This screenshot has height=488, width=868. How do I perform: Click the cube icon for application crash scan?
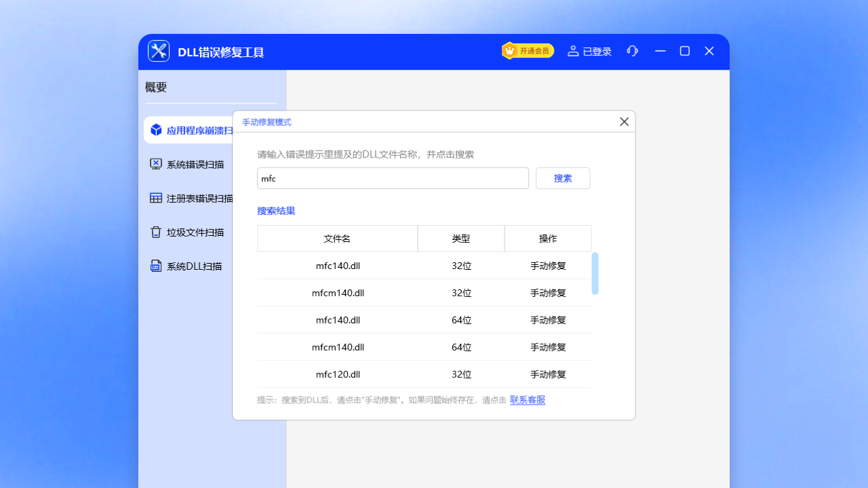point(156,130)
